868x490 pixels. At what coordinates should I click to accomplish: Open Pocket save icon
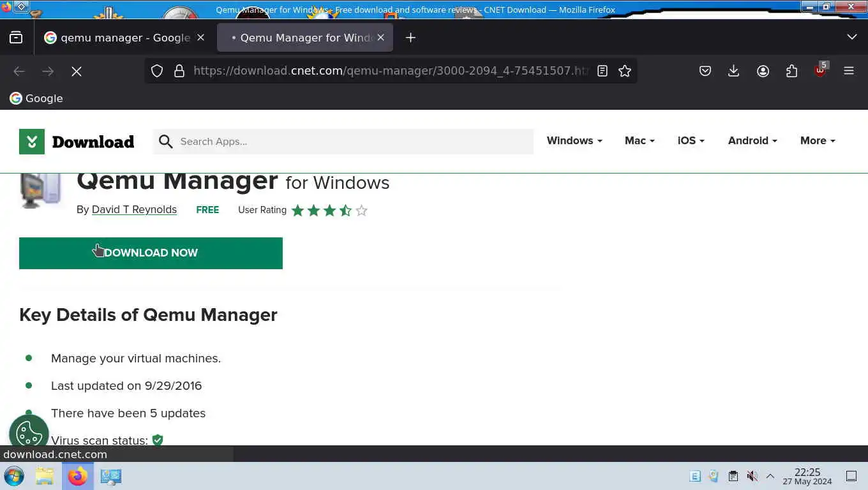[705, 71]
